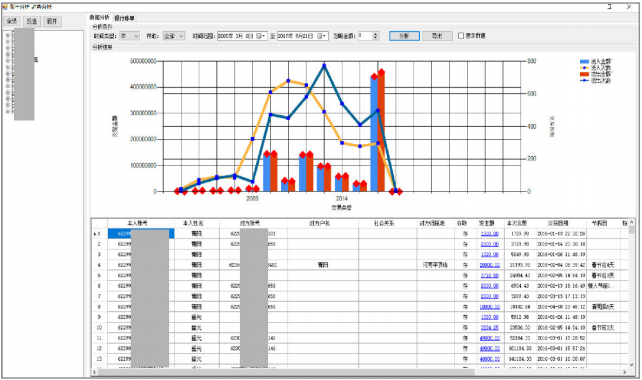Open the 全部 dropdown in analysis conditions
This screenshot has width=642, height=380.
pos(174,36)
